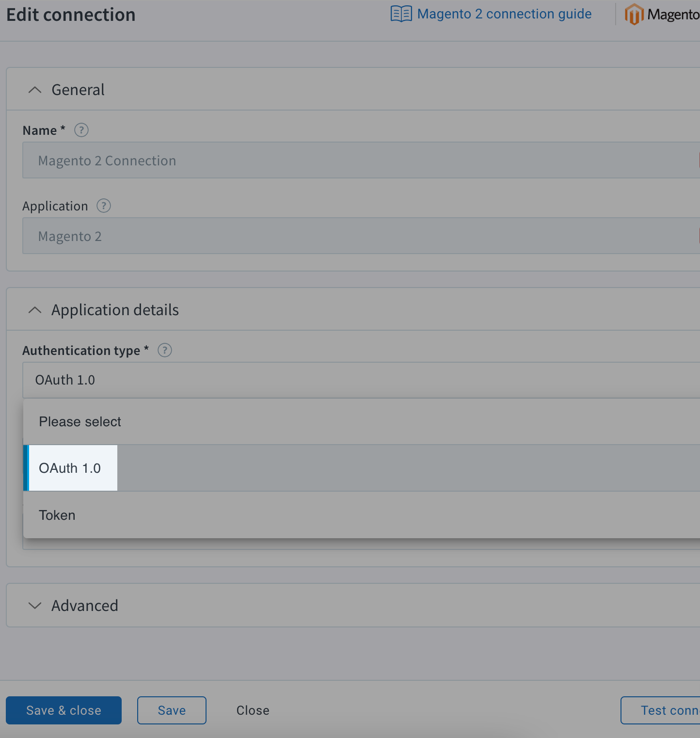Open help icon next to Name label
The width and height of the screenshot is (700, 738).
[x=81, y=130]
